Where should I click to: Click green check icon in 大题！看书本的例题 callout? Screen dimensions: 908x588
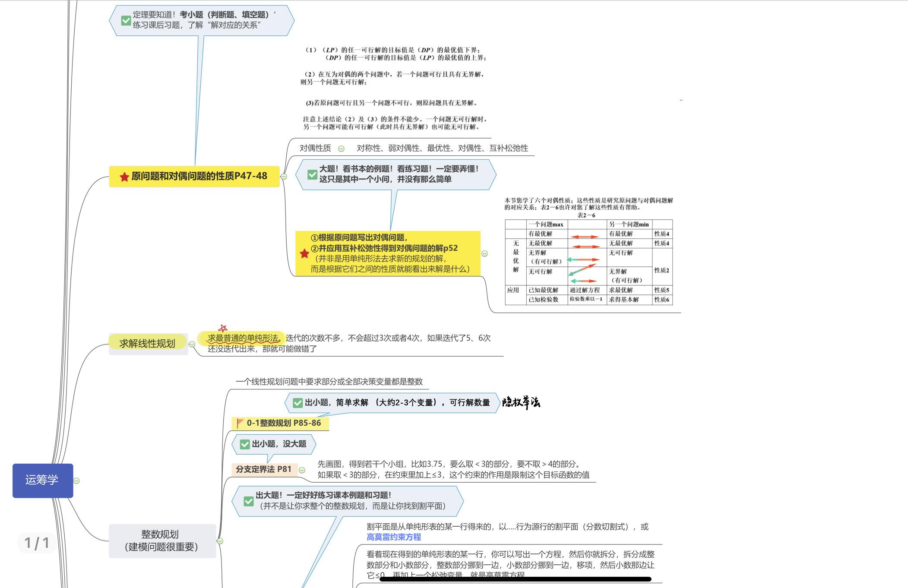tap(312, 174)
